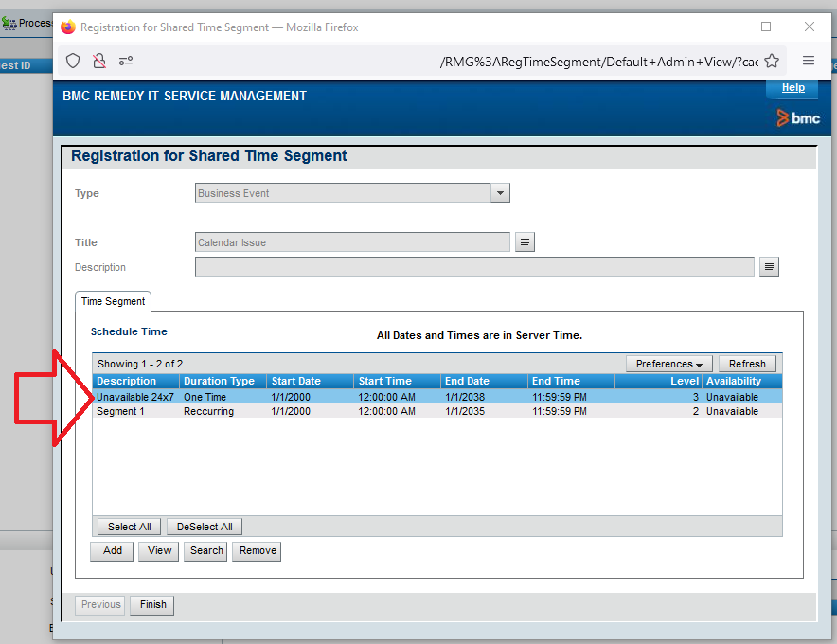
Task: Sort by Start Time column header
Action: 397,381
